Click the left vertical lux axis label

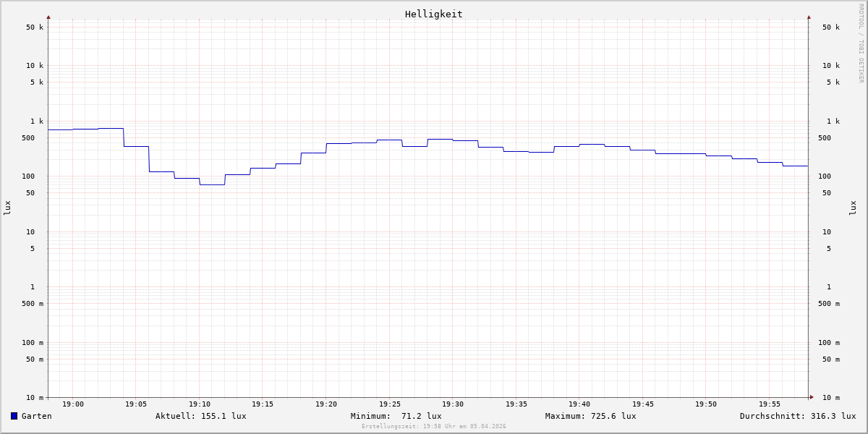point(7,208)
